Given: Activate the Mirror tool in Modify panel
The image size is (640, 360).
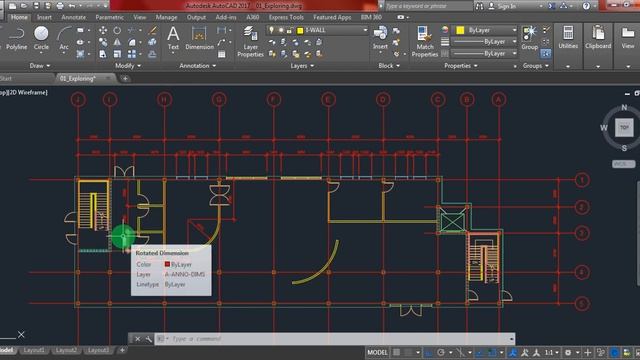Looking at the screenshot, I should pos(117,42).
